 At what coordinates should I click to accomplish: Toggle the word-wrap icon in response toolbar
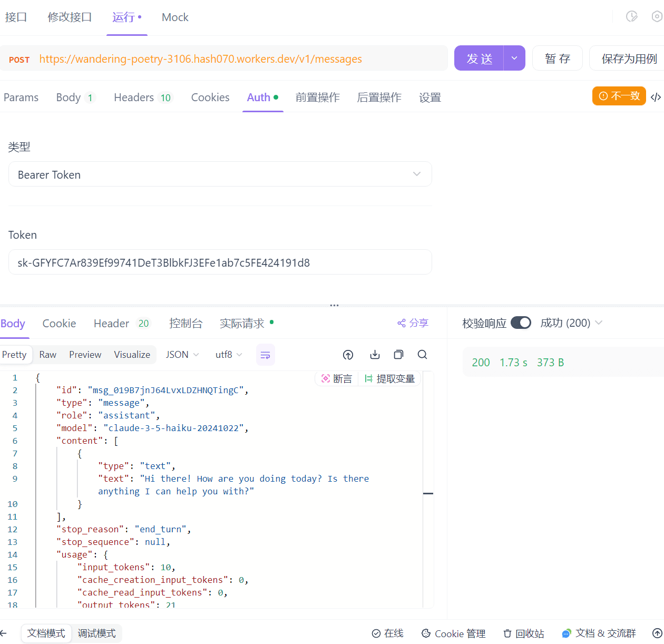(x=266, y=355)
